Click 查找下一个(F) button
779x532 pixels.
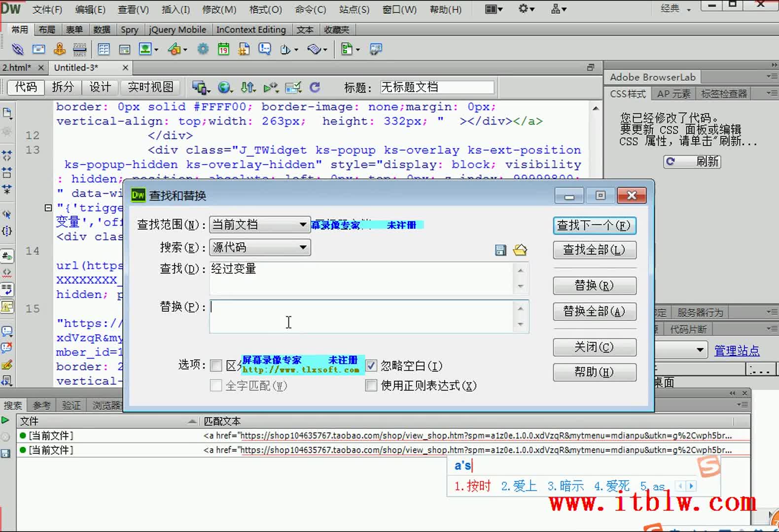point(595,226)
